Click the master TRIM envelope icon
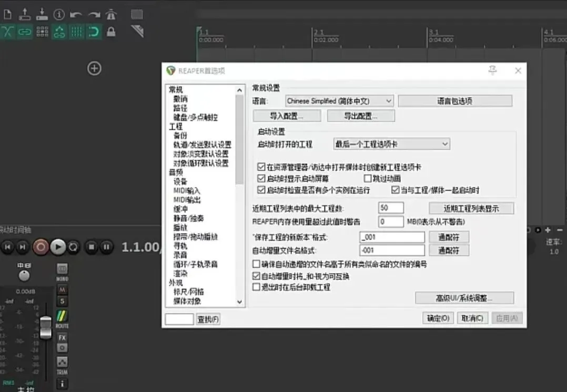 [62, 362]
